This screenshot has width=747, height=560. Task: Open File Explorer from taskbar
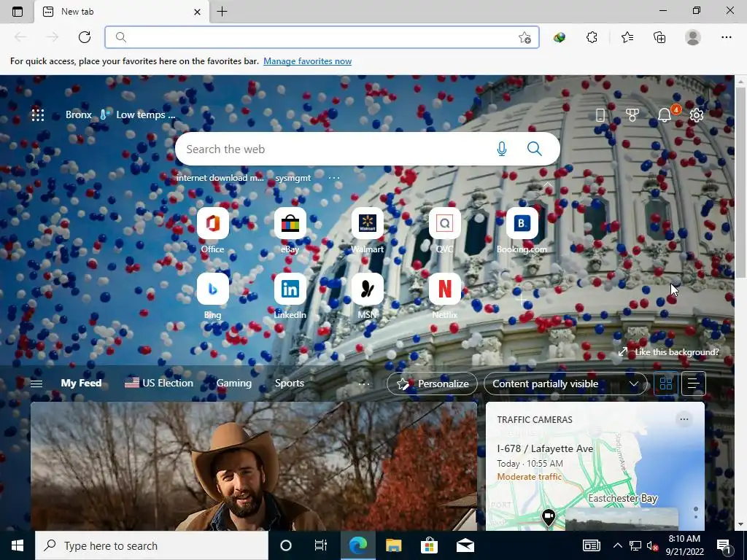393,545
